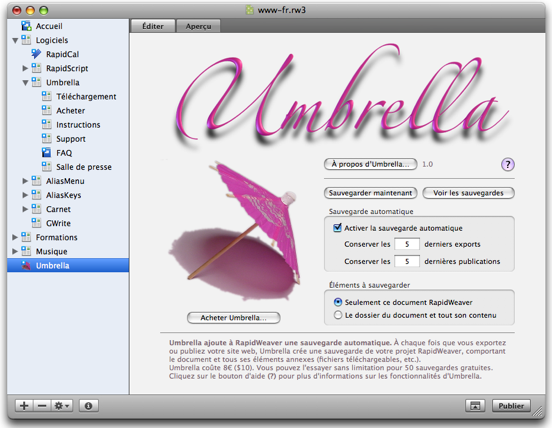Viewport: 552px width, 428px height.
Task: Expand the Carnet tree item
Action: click(x=25, y=209)
